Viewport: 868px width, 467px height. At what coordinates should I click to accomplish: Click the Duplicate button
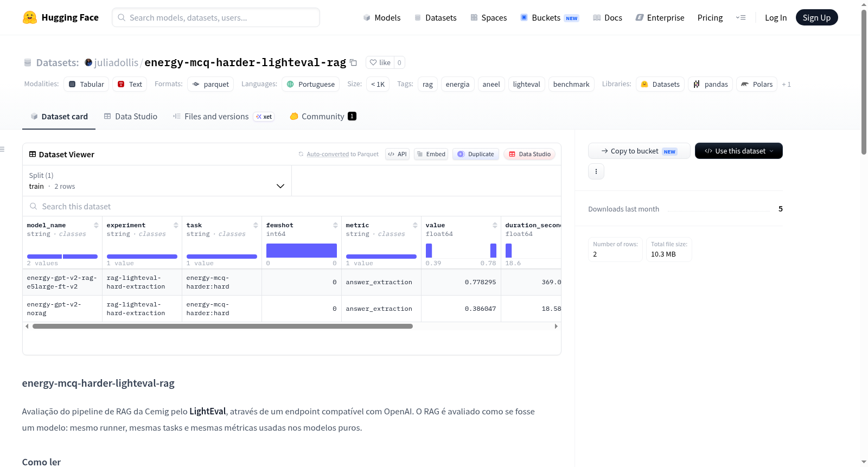(476, 155)
